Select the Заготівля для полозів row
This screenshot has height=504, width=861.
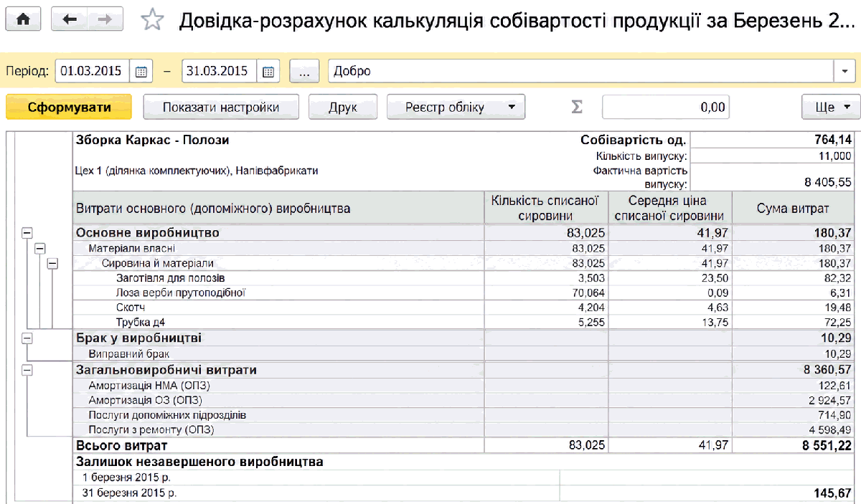tap(464, 277)
